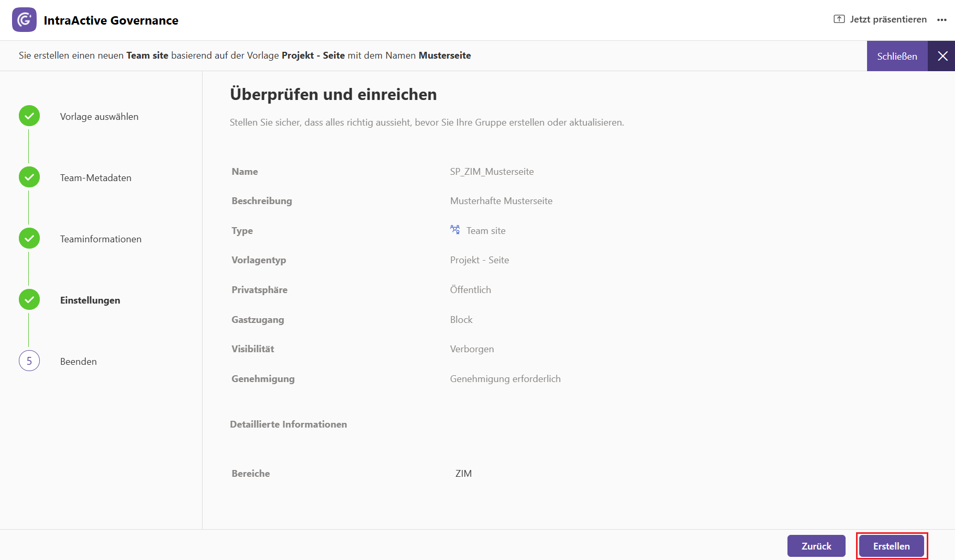Click the Detaillierte Informationen section heading
The image size is (955, 560).
[288, 424]
